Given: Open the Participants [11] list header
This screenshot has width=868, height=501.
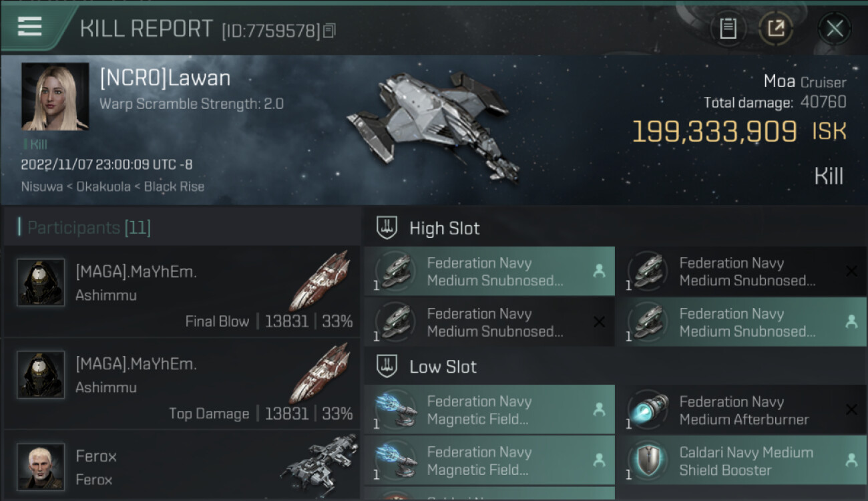Looking at the screenshot, I should 85,228.
